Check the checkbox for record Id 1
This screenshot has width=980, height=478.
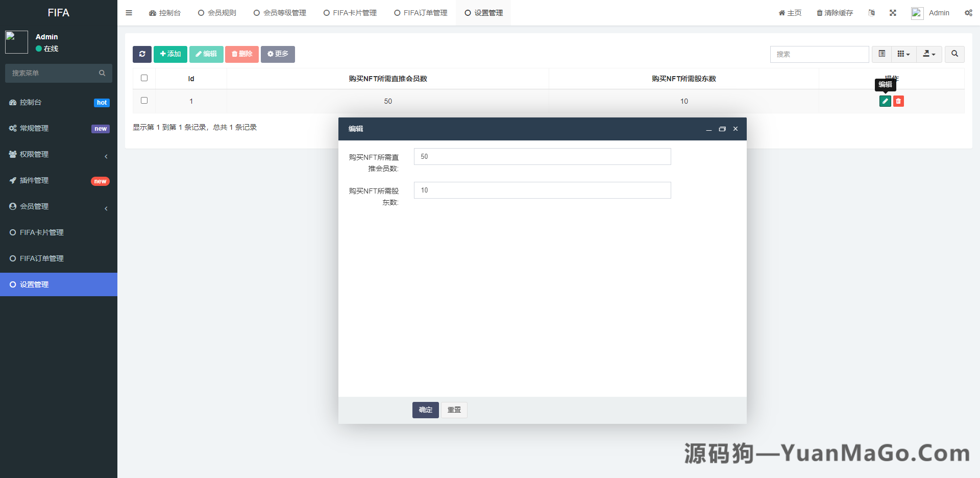144,101
